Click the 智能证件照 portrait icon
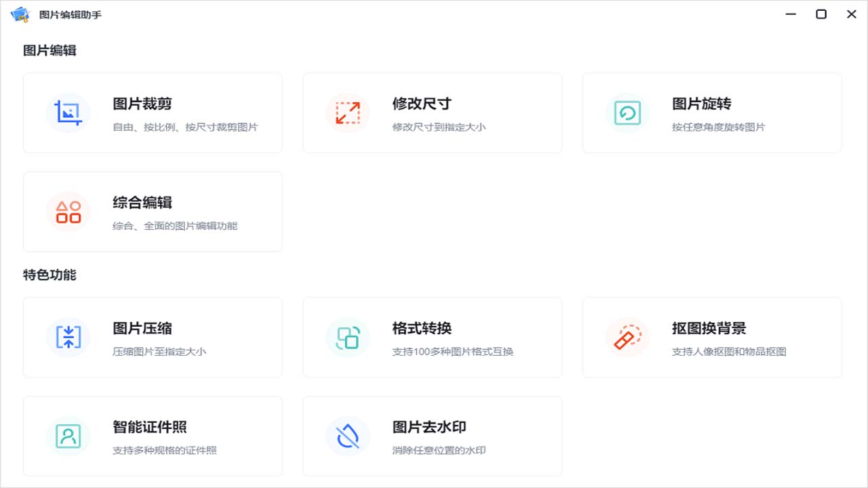The height and width of the screenshot is (488, 868). point(68,436)
